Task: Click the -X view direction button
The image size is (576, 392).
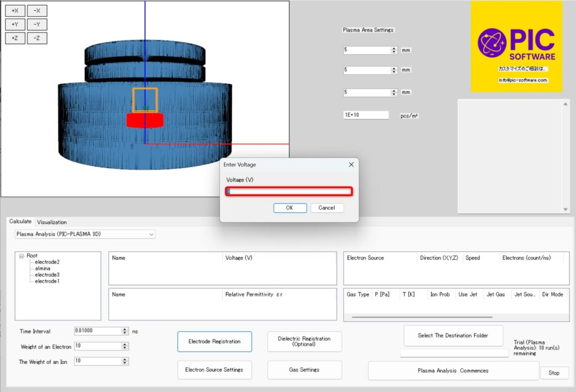Action: coord(37,11)
